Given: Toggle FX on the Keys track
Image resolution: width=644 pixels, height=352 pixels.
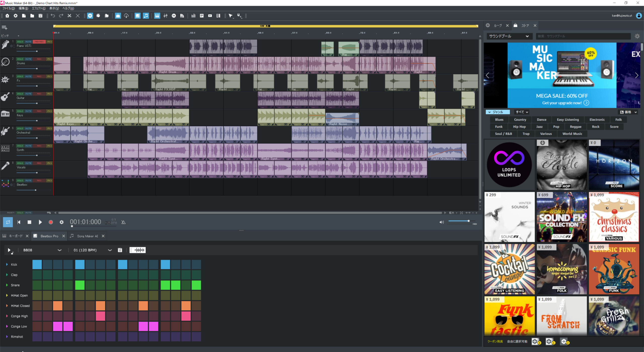Looking at the screenshot, I should coord(49,111).
